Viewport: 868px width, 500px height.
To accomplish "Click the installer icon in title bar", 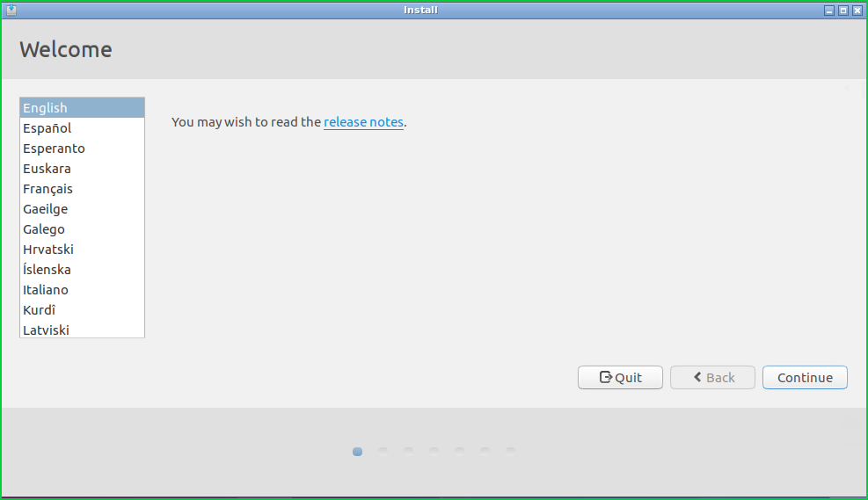I will click(x=11, y=10).
